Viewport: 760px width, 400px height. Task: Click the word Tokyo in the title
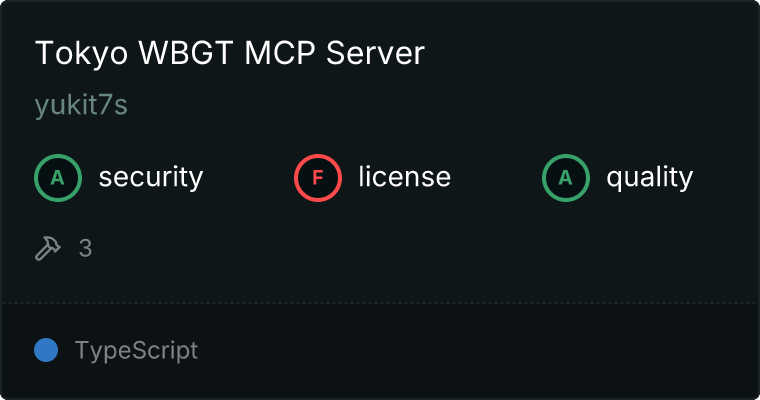(81, 54)
